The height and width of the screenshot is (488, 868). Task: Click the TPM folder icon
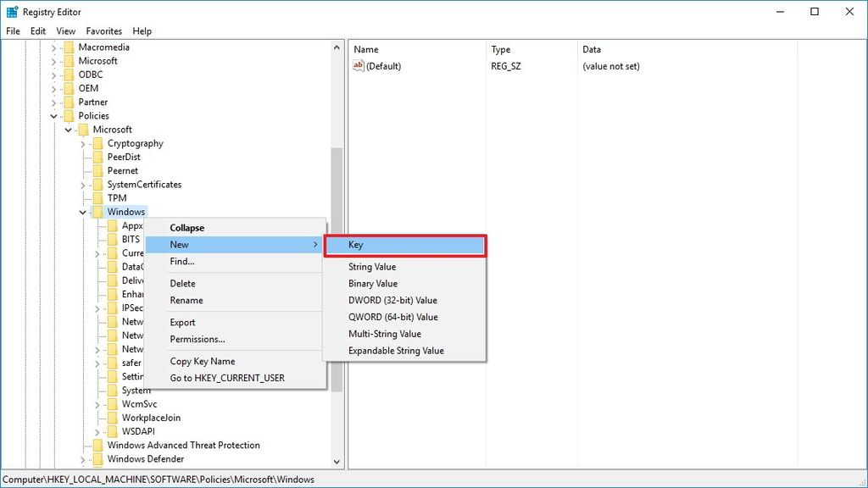tap(98, 197)
